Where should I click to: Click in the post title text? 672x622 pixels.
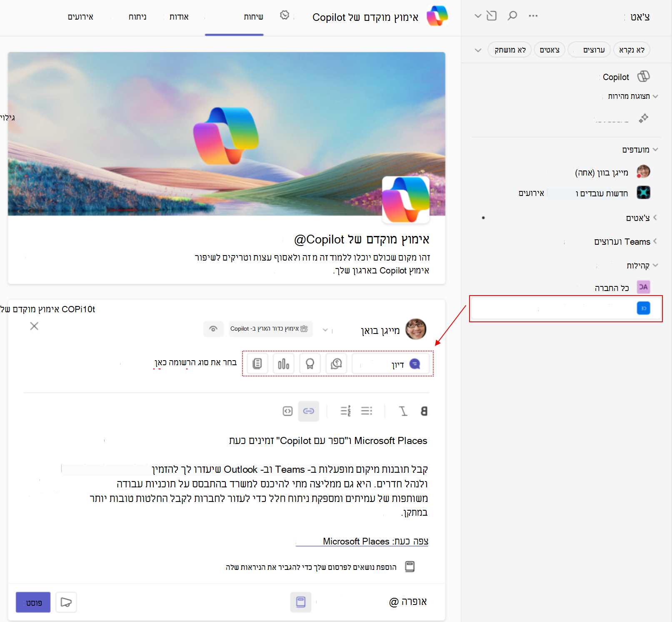pyautogui.click(x=328, y=441)
